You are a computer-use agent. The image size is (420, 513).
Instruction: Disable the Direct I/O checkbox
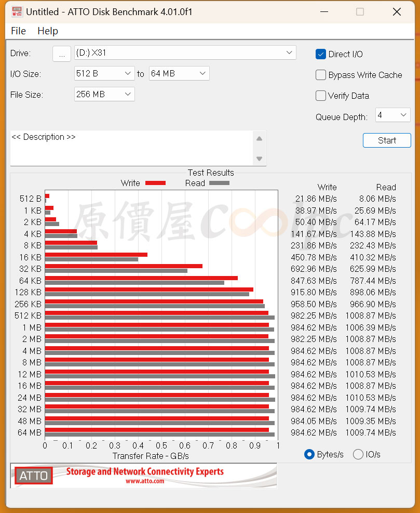coord(321,54)
